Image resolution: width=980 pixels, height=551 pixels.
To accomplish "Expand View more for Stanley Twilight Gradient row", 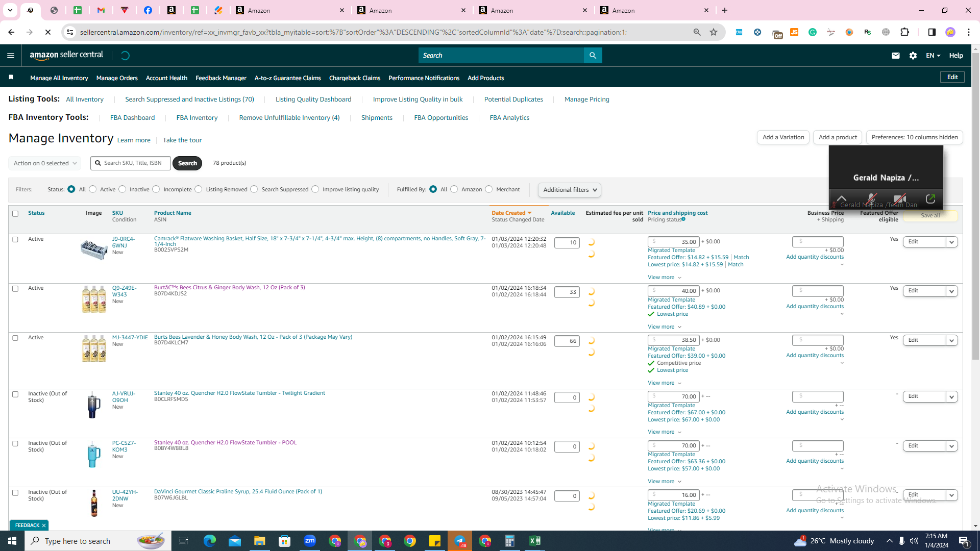I will click(x=665, y=432).
